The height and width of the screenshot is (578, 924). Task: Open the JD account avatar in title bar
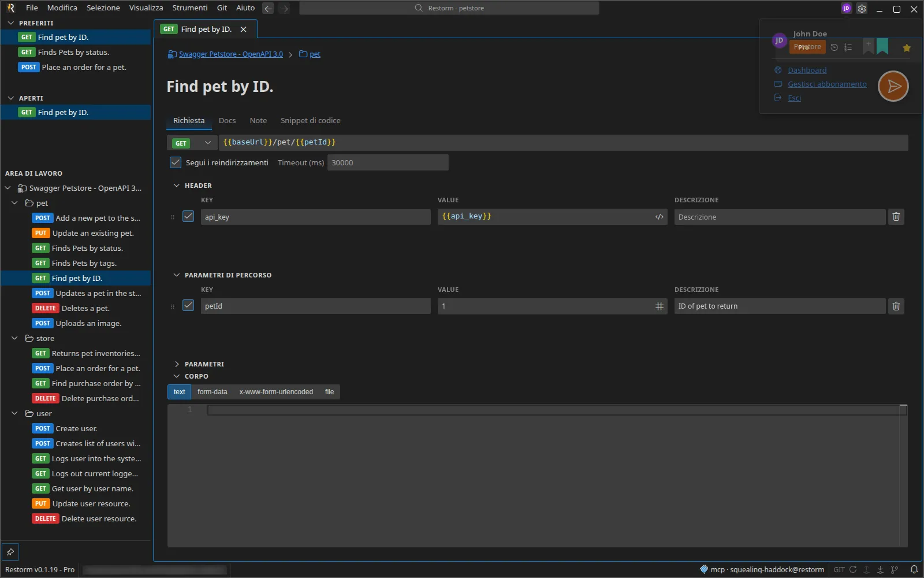[x=846, y=8]
